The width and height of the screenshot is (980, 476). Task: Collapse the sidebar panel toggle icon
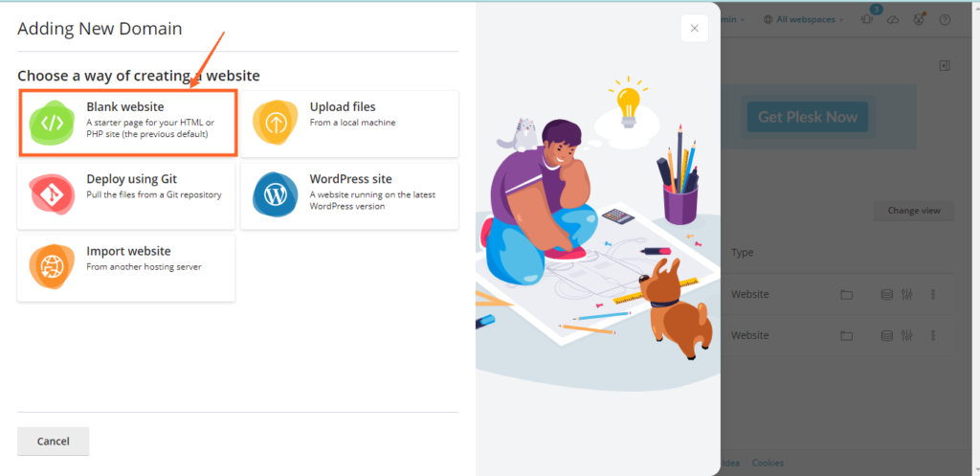945,65
